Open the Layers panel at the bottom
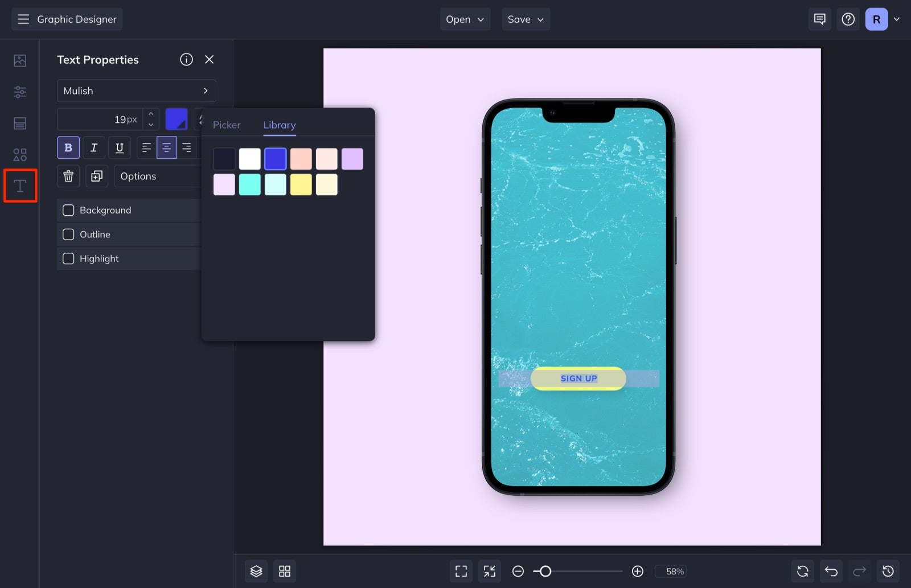 256,571
